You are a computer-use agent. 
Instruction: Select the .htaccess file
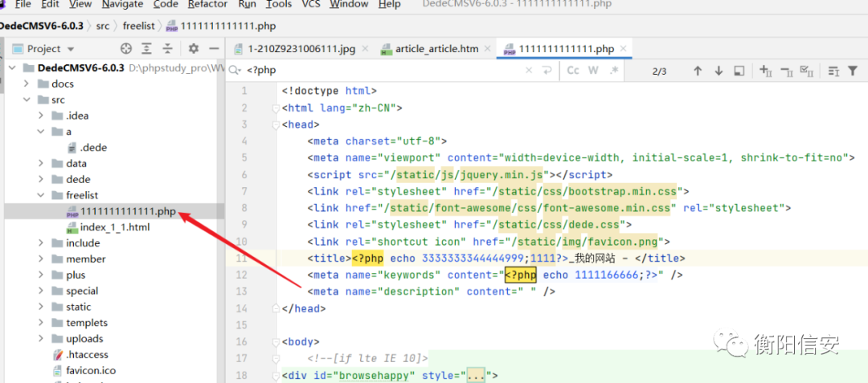coord(88,355)
